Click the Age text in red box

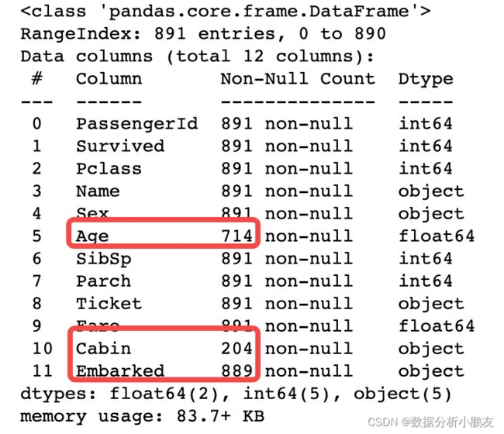(92, 236)
